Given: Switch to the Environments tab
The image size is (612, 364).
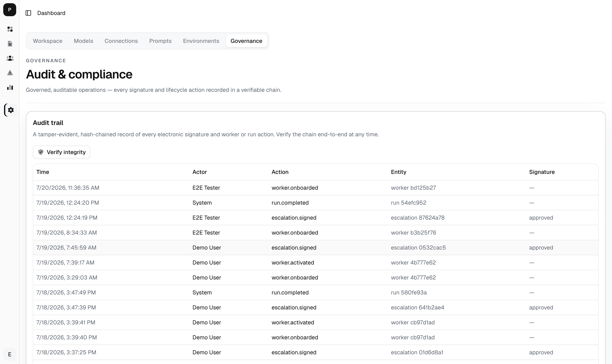Looking at the screenshot, I should click(x=201, y=41).
